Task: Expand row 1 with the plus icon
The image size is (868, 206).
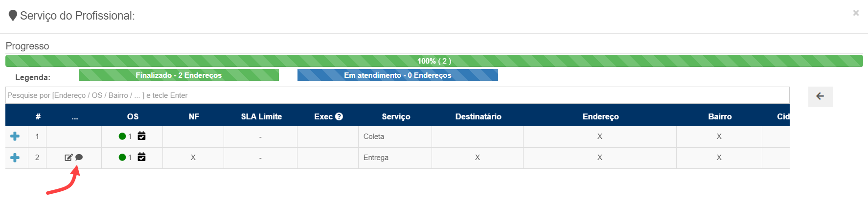Action: coord(15,137)
